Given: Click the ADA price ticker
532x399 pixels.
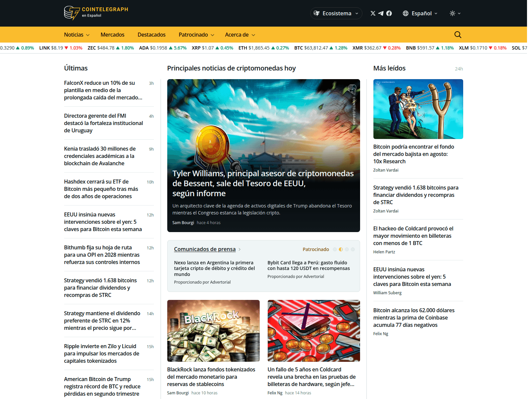Looking at the screenshot, I should 163,48.
